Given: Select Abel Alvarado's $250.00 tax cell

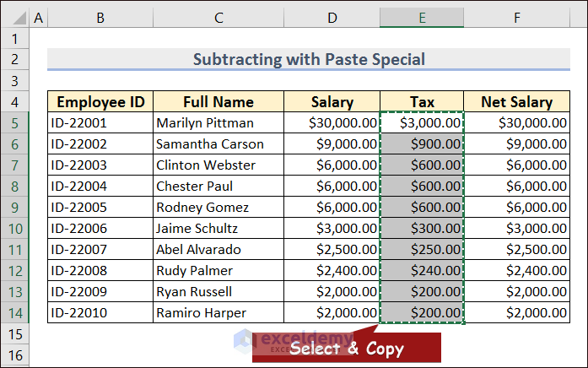Looking at the screenshot, I should point(422,249).
